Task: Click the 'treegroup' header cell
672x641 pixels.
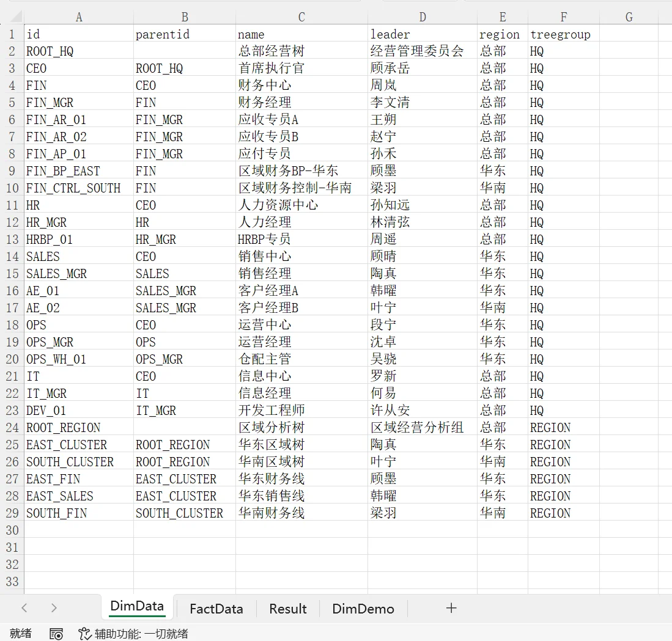Action: 564,34
